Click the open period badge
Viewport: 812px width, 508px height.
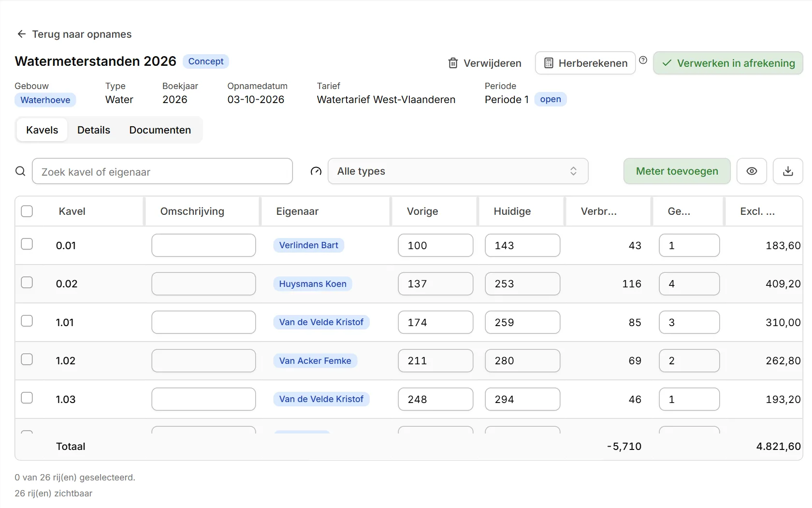click(x=551, y=99)
